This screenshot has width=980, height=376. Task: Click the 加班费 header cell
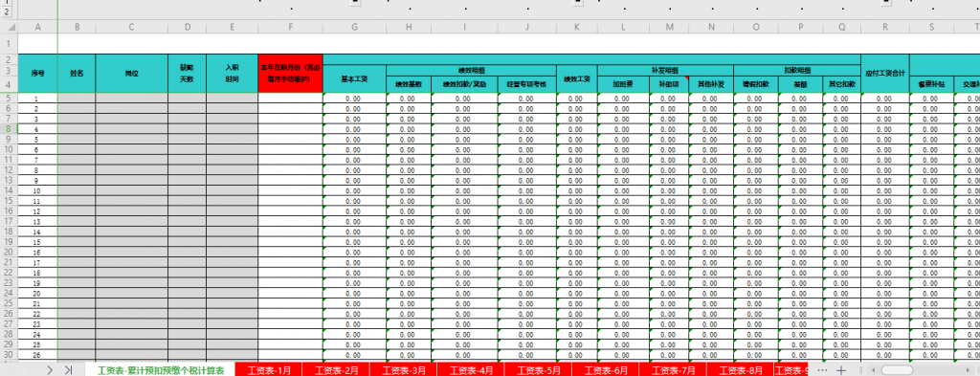623,84
